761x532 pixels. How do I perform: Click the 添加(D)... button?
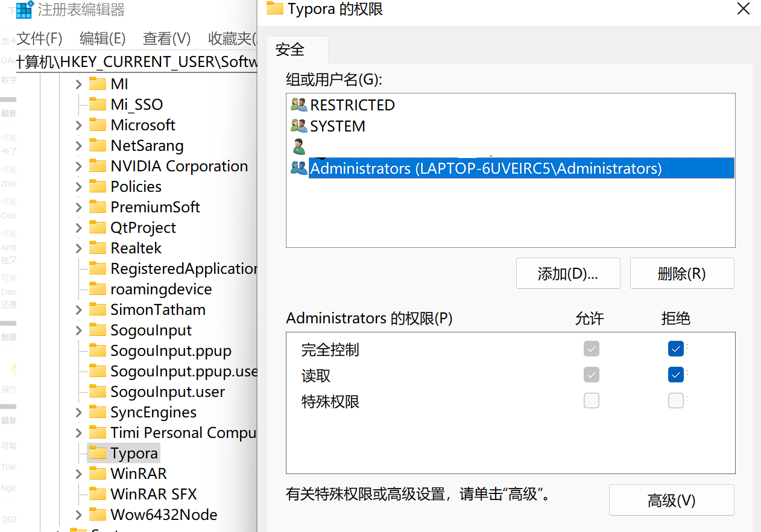pyautogui.click(x=567, y=274)
